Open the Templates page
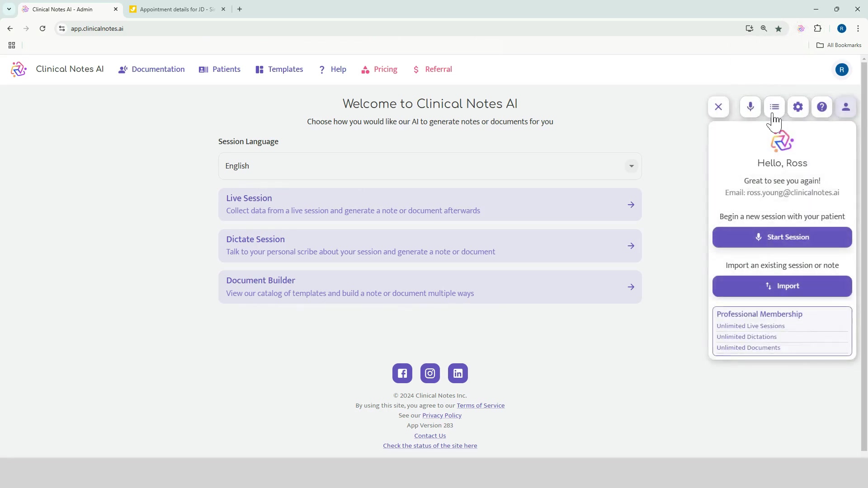The height and width of the screenshot is (488, 868). (x=279, y=70)
